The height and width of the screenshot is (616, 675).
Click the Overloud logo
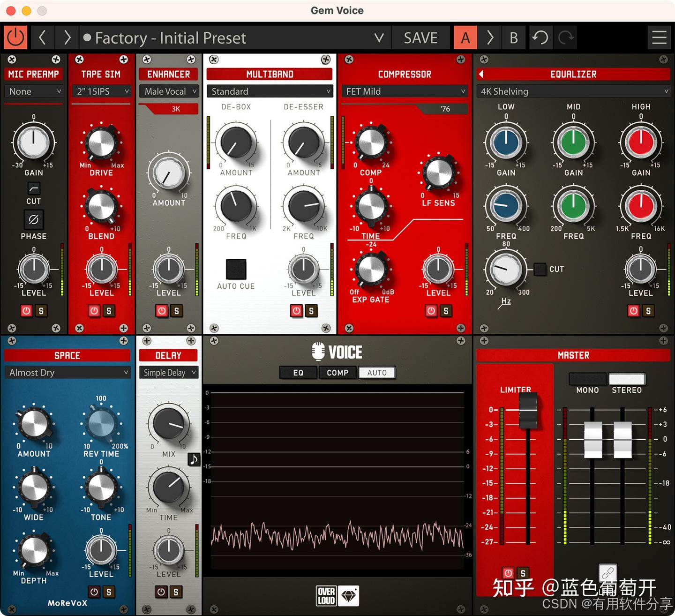(326, 596)
